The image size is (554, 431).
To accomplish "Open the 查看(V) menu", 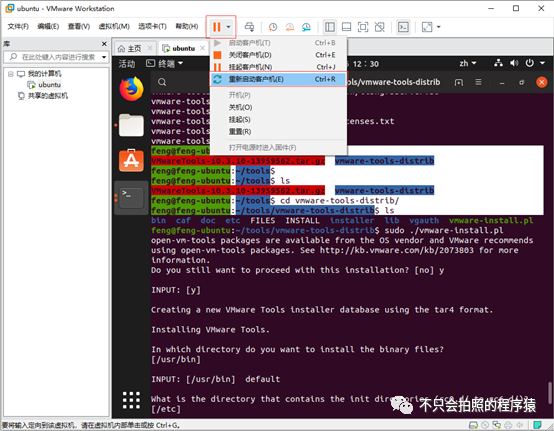I will point(79,26).
